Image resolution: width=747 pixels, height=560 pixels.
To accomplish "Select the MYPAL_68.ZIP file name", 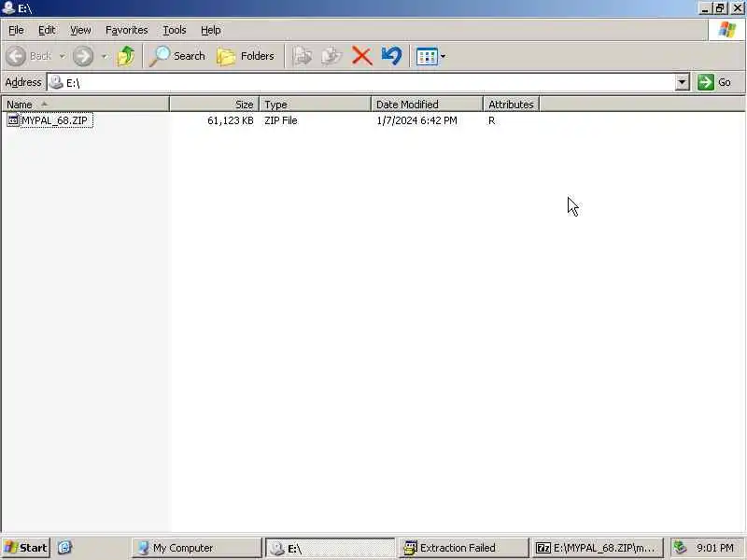I will pyautogui.click(x=55, y=120).
